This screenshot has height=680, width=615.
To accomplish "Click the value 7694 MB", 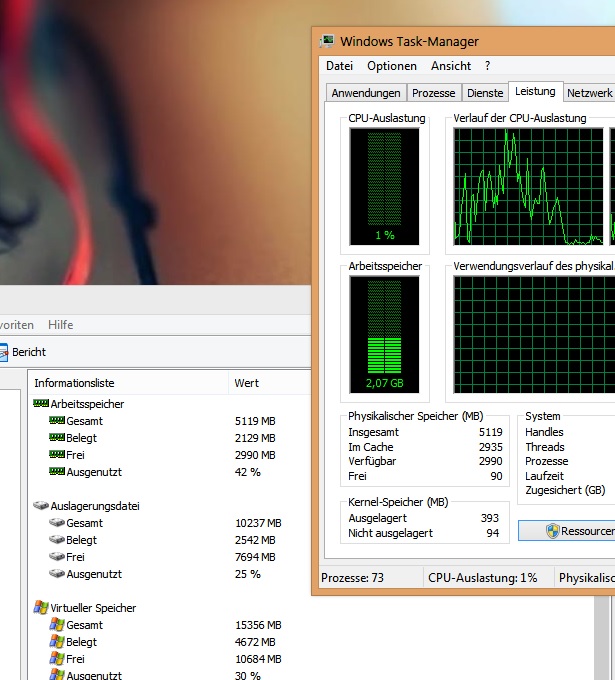I will (255, 557).
